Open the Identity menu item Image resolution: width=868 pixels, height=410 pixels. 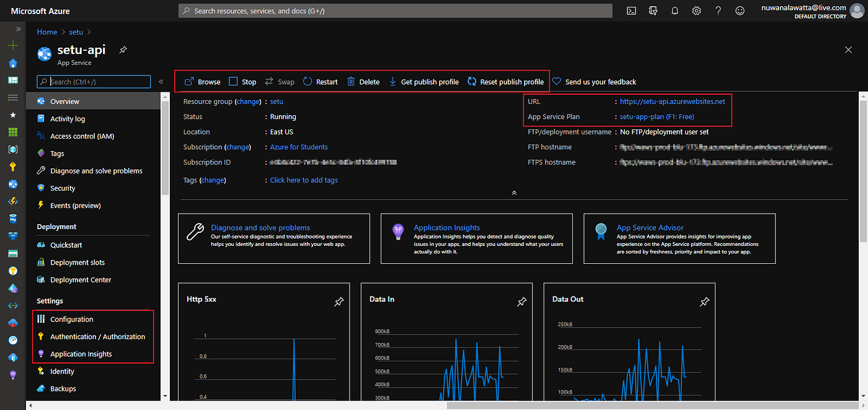93,372
